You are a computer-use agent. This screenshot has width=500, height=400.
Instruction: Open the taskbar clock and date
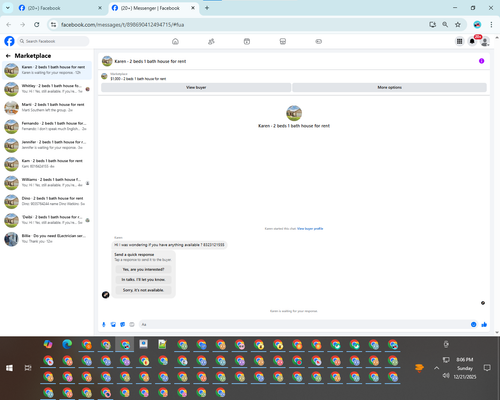pyautogui.click(x=465, y=368)
